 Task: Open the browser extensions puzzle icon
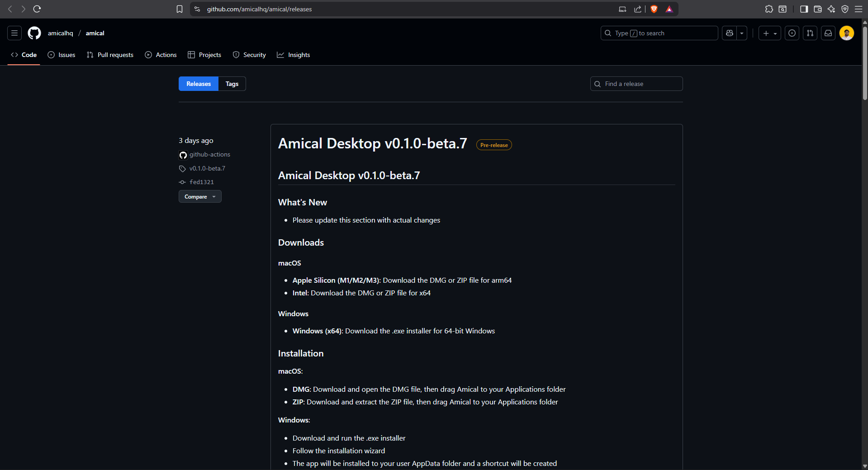[x=768, y=9]
